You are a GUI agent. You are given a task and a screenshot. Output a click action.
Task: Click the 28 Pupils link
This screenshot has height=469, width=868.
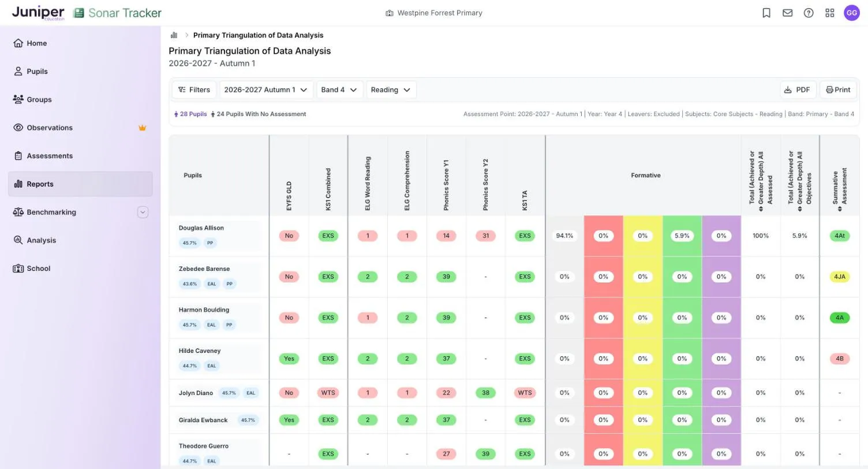190,114
